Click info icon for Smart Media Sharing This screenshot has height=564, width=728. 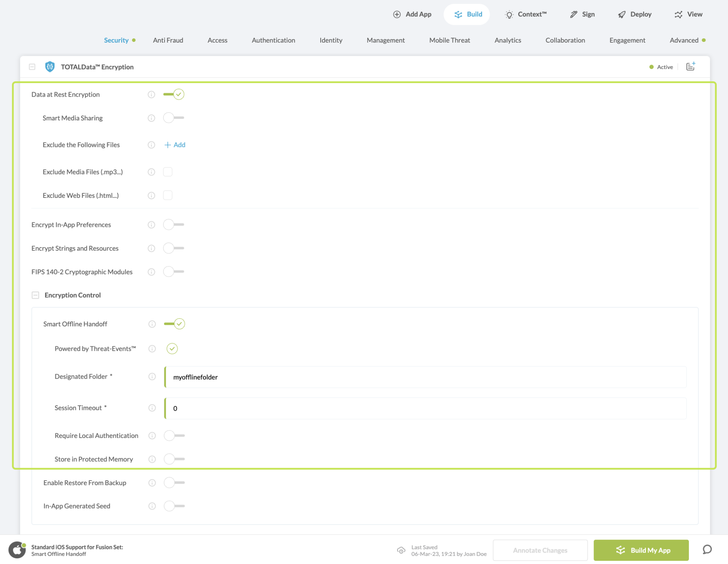[151, 118]
